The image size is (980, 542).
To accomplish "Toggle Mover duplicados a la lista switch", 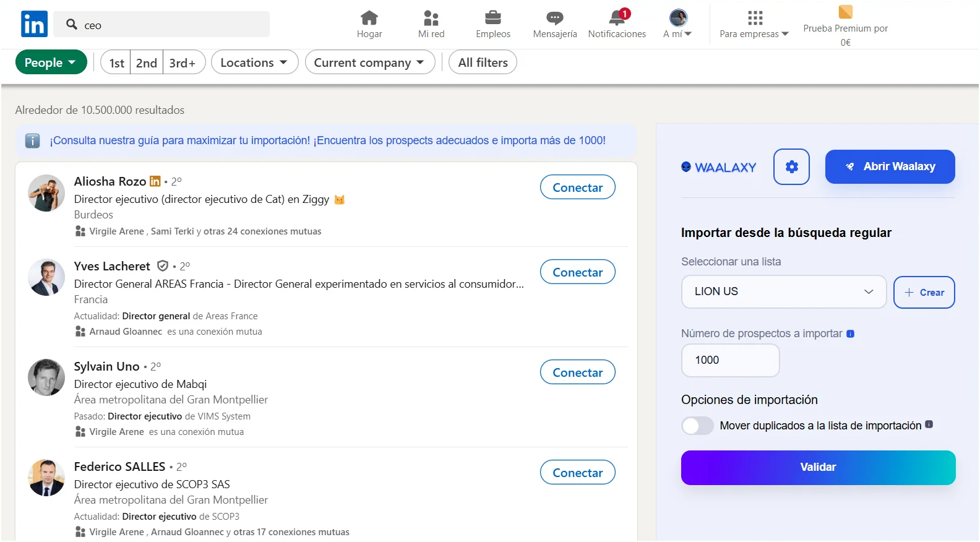I will coord(697,426).
